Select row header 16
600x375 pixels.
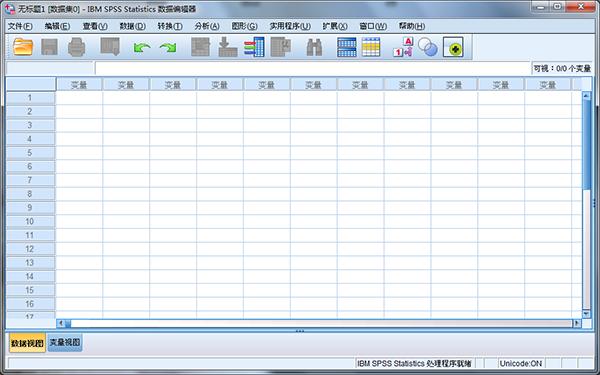tap(31, 304)
